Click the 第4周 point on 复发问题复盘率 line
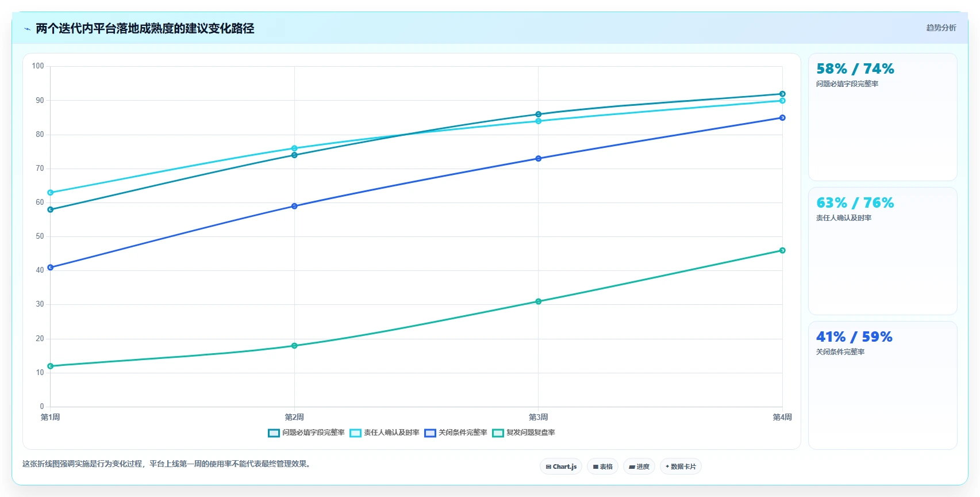This screenshot has width=980, height=497. 782,250
